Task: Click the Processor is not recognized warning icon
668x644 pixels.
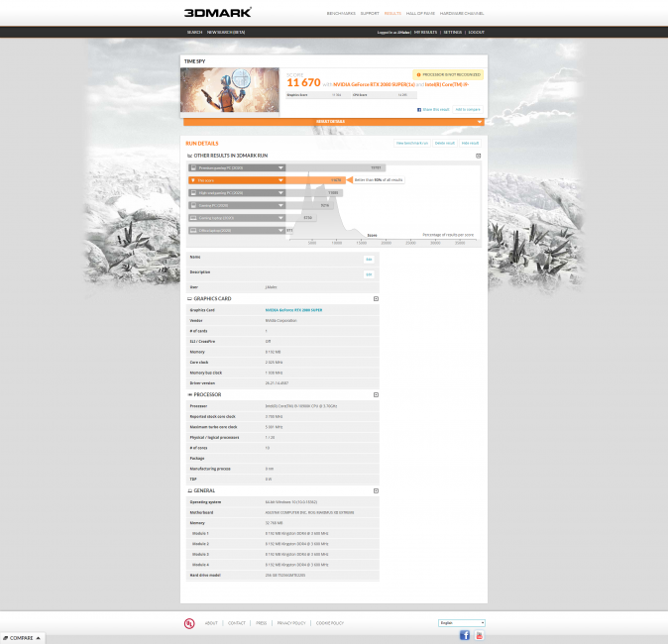Action: click(418, 74)
